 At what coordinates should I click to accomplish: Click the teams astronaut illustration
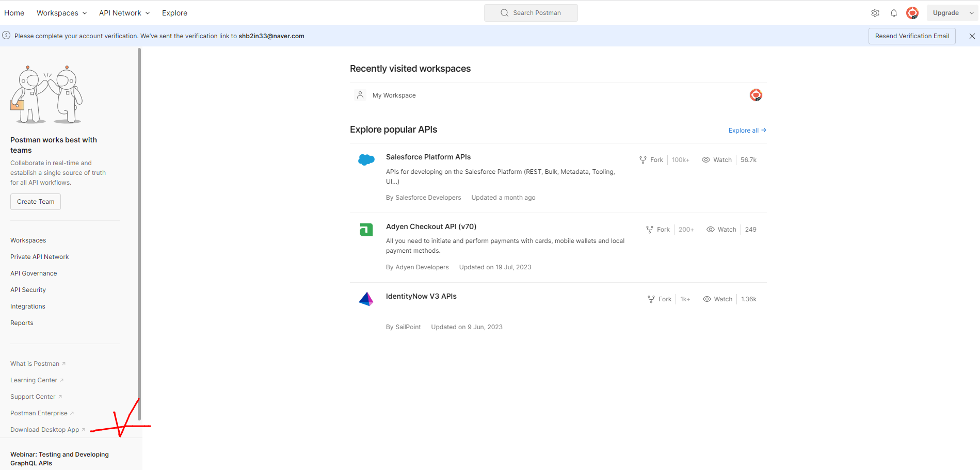pyautogui.click(x=46, y=94)
